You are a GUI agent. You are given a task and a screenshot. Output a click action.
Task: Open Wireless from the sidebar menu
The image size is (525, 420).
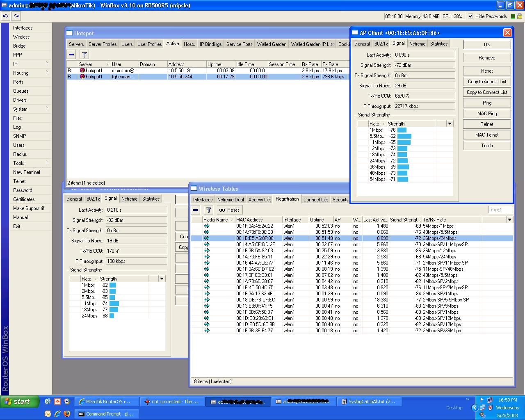tap(21, 37)
